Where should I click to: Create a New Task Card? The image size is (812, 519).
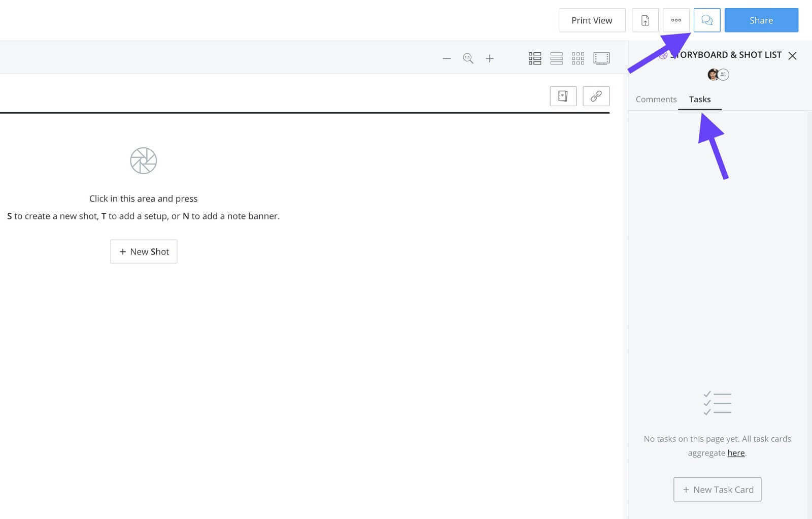718,490
